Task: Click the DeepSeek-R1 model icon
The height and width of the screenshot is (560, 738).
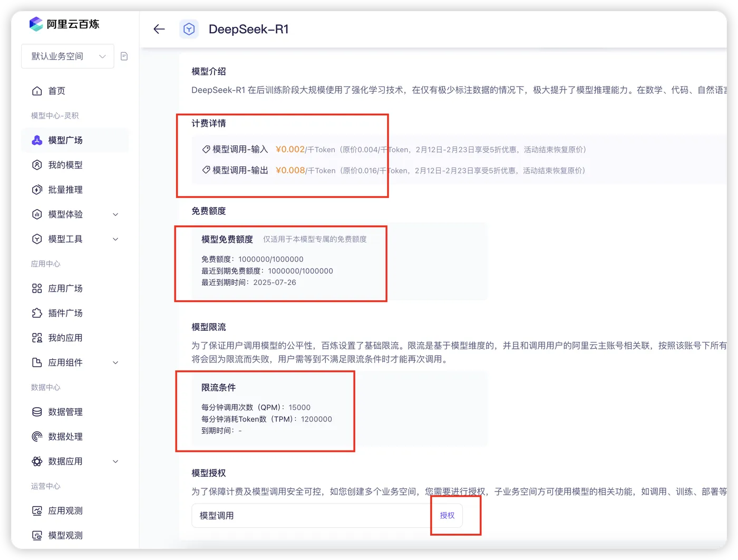Action: pyautogui.click(x=189, y=29)
